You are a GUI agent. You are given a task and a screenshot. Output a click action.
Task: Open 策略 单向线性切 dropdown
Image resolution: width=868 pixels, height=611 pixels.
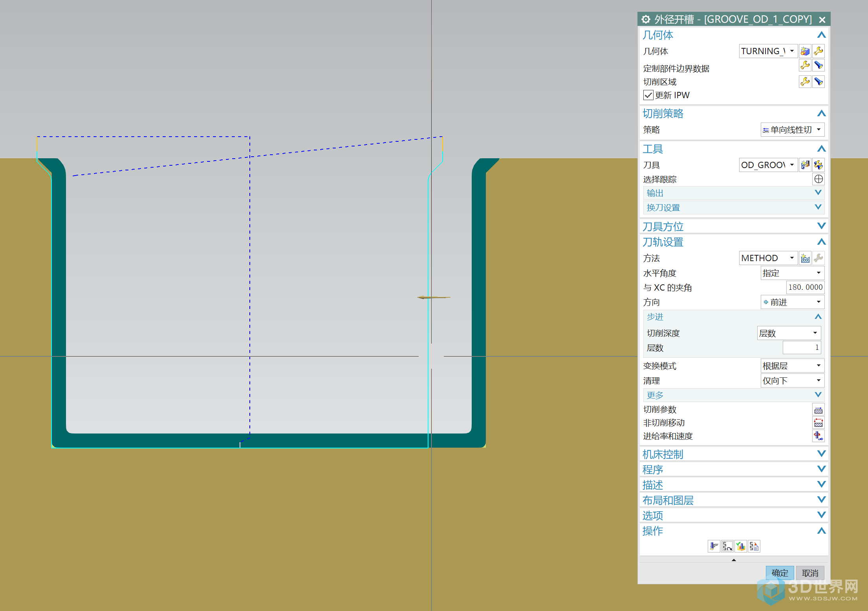coord(792,130)
